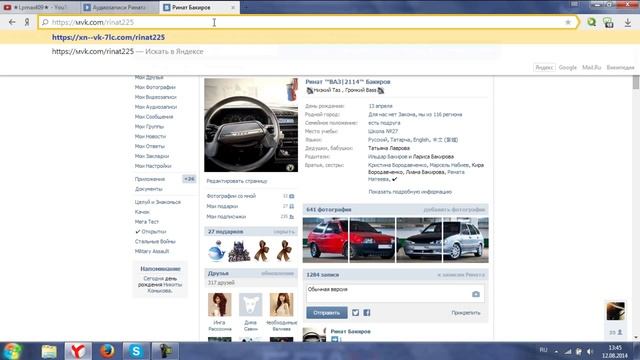The image size is (640, 360).
Task: Launch Firefox from taskbar
Action: click(x=107, y=351)
